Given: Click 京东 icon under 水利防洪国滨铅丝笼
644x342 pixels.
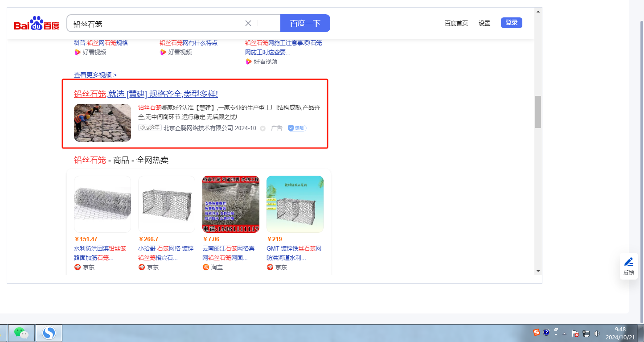Looking at the screenshot, I should click(x=77, y=267).
